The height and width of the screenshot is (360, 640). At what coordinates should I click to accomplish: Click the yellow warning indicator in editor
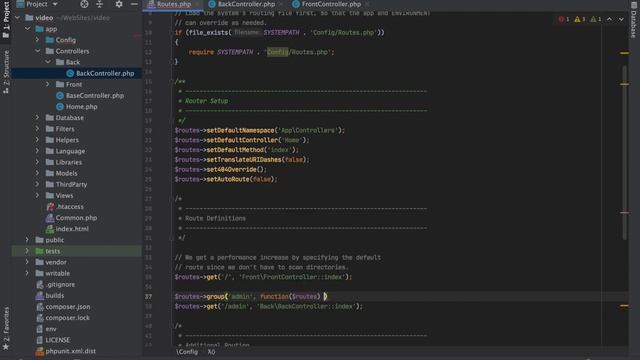[x=580, y=19]
